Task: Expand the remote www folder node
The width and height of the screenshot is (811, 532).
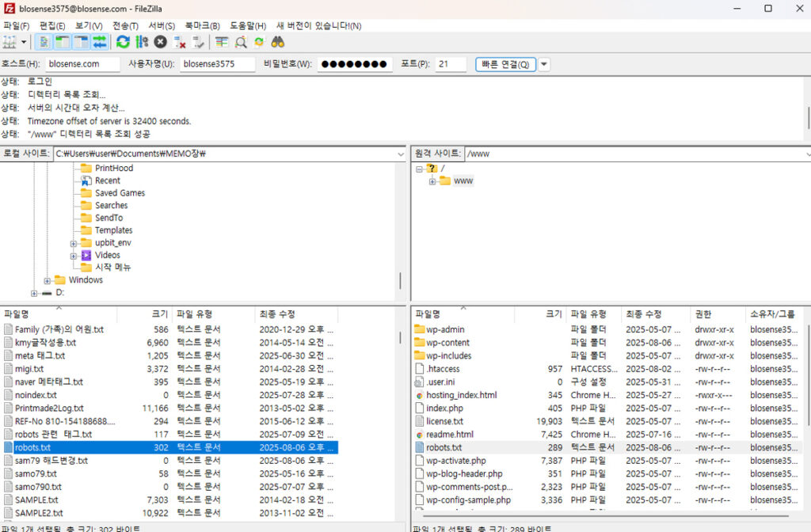Action: (x=432, y=181)
